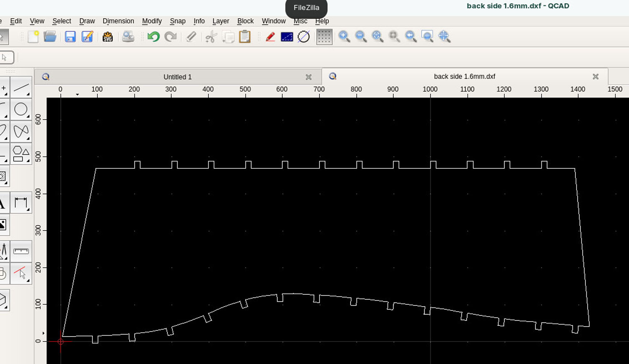
Task: Switch to the Untitled 1 tab
Action: (177, 77)
